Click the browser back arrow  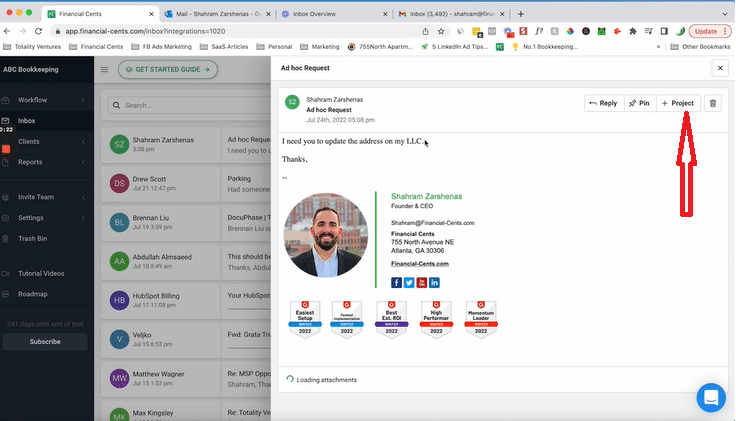click(x=7, y=31)
